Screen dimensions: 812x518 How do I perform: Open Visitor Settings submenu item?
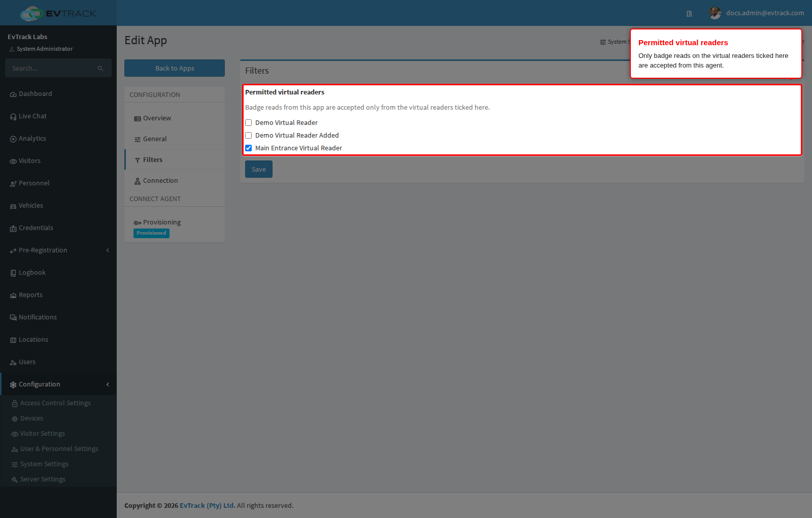[x=58, y=434]
